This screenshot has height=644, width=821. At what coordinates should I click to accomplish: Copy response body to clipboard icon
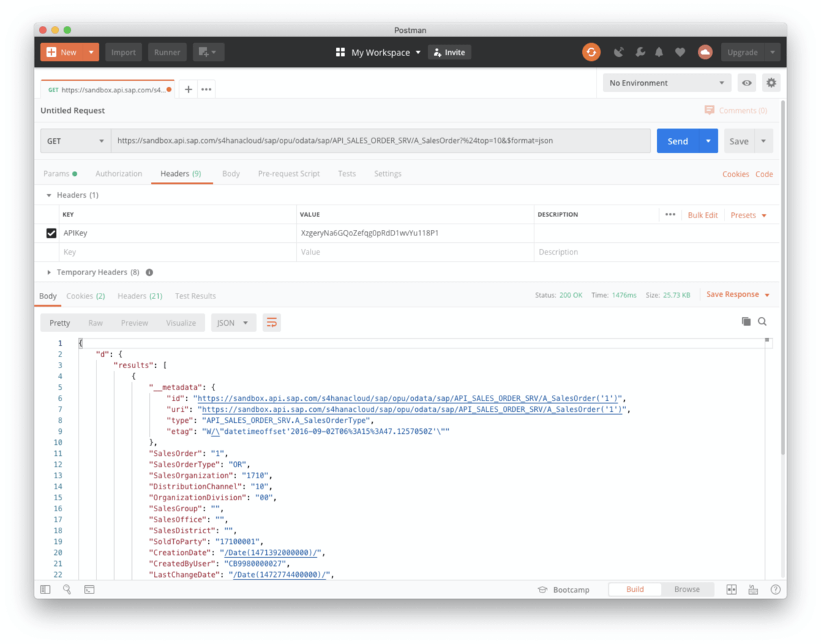pyautogui.click(x=746, y=322)
